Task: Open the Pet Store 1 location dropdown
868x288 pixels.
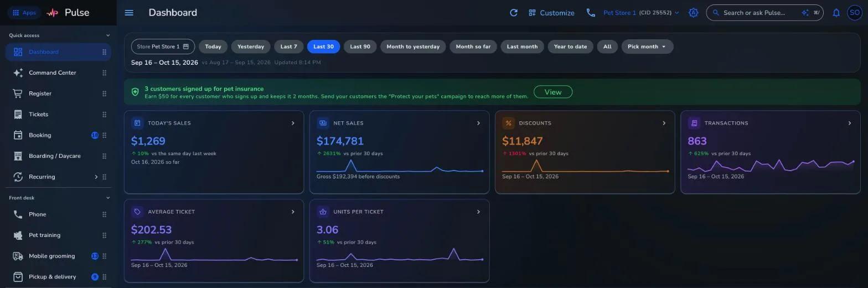Action: (x=641, y=13)
